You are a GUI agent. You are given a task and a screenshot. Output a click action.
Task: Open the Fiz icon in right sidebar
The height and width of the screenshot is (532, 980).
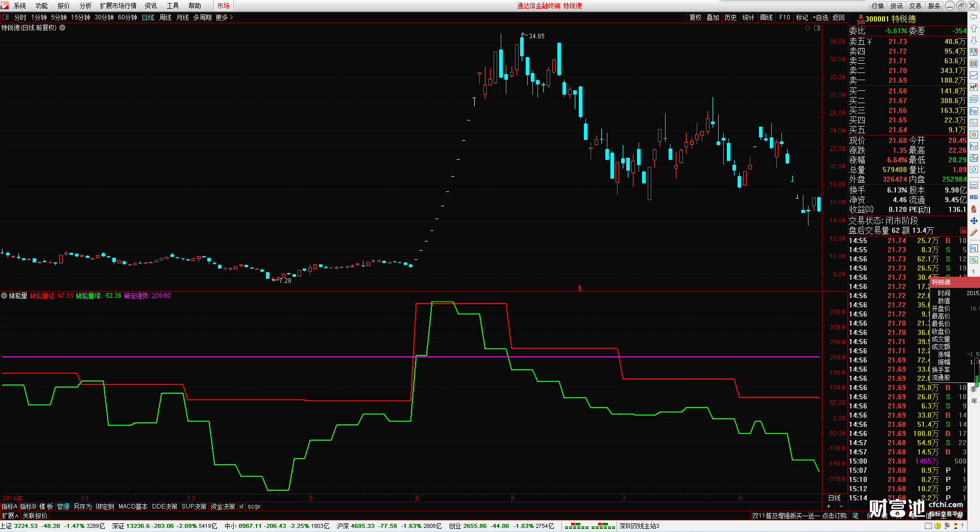974,147
